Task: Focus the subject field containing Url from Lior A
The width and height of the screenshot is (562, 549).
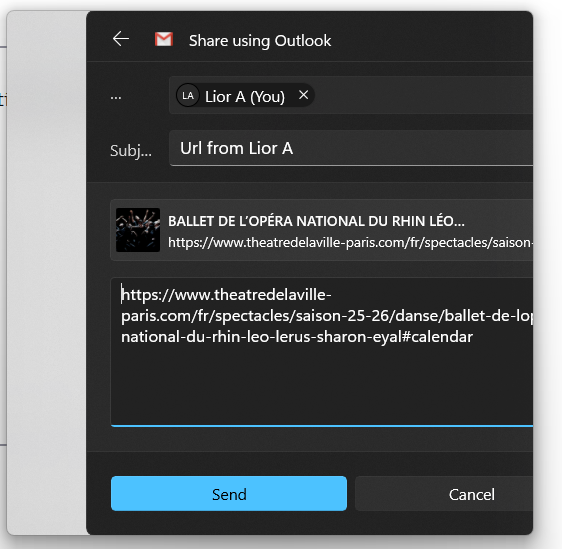Action: tap(351, 148)
